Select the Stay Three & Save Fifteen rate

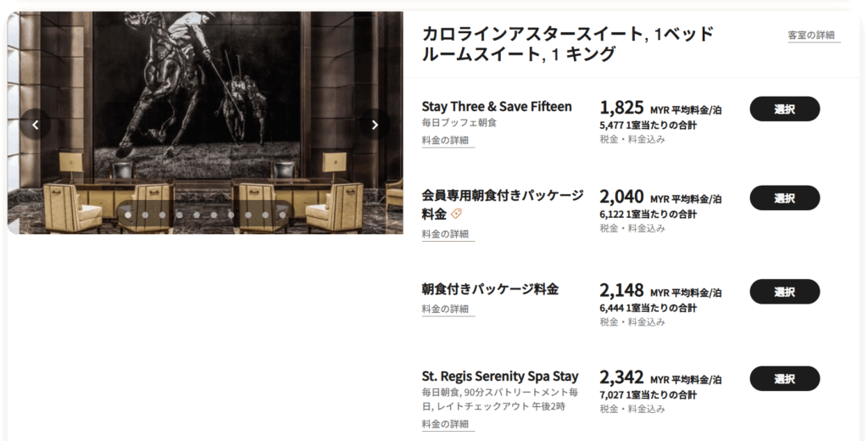784,109
